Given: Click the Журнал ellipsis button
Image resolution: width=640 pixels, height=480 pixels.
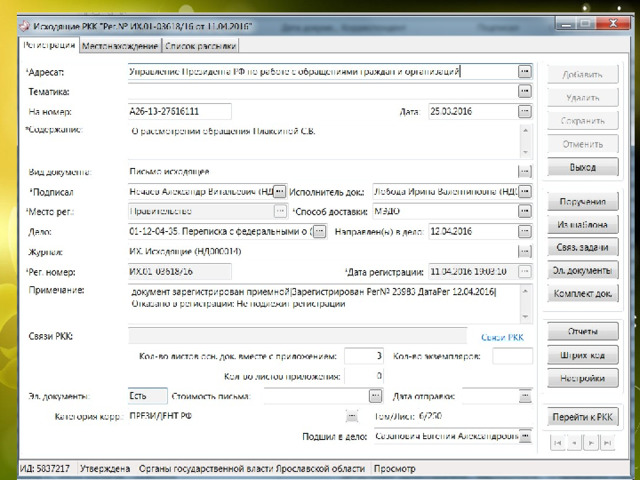Looking at the screenshot, I should tap(524, 251).
